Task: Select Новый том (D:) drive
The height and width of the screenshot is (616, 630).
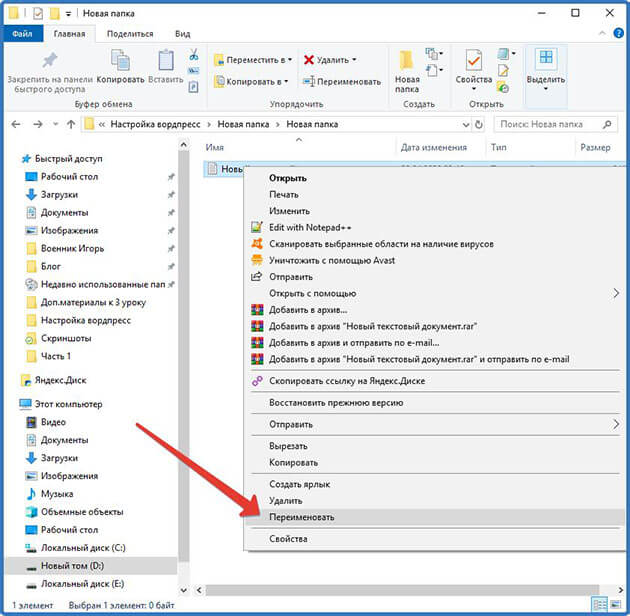Action: (91, 566)
